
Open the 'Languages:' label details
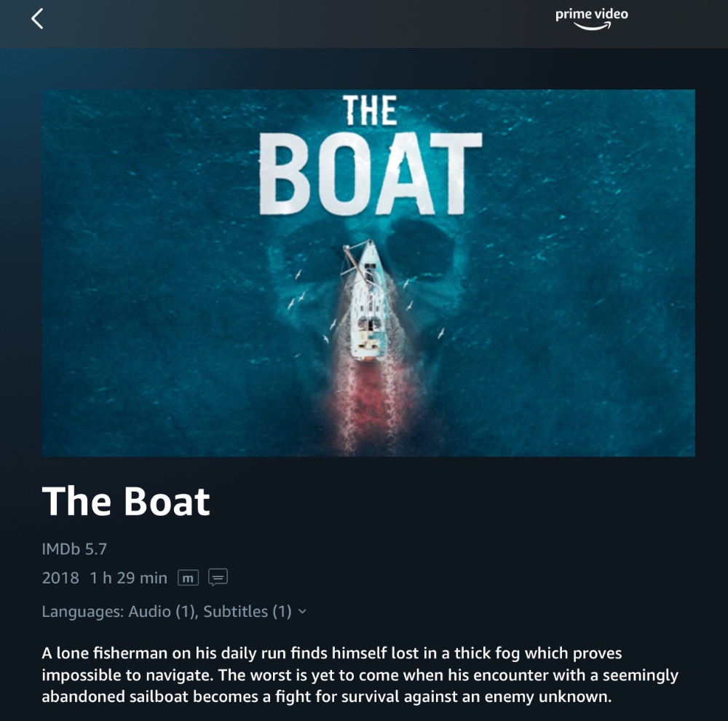pyautogui.click(x=83, y=611)
